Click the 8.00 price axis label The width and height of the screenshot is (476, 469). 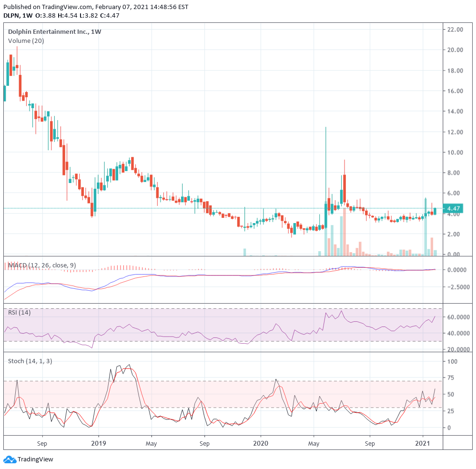(454, 173)
